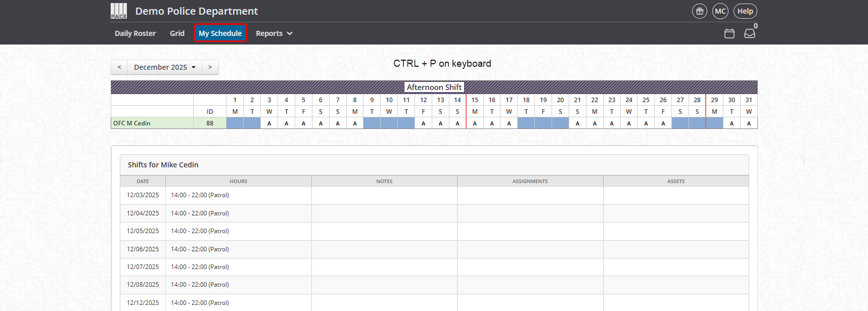Click the 12/06/2025 shift hours entry

[x=200, y=249]
